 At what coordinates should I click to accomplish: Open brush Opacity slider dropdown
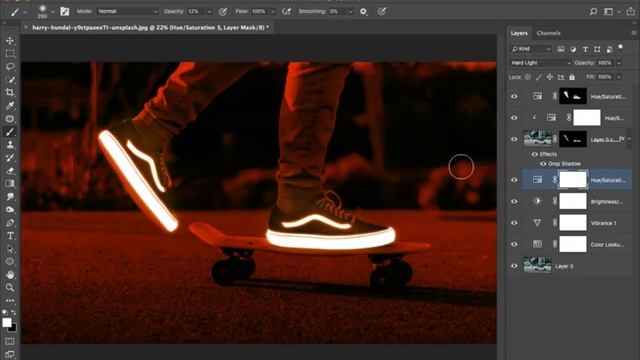(209, 12)
